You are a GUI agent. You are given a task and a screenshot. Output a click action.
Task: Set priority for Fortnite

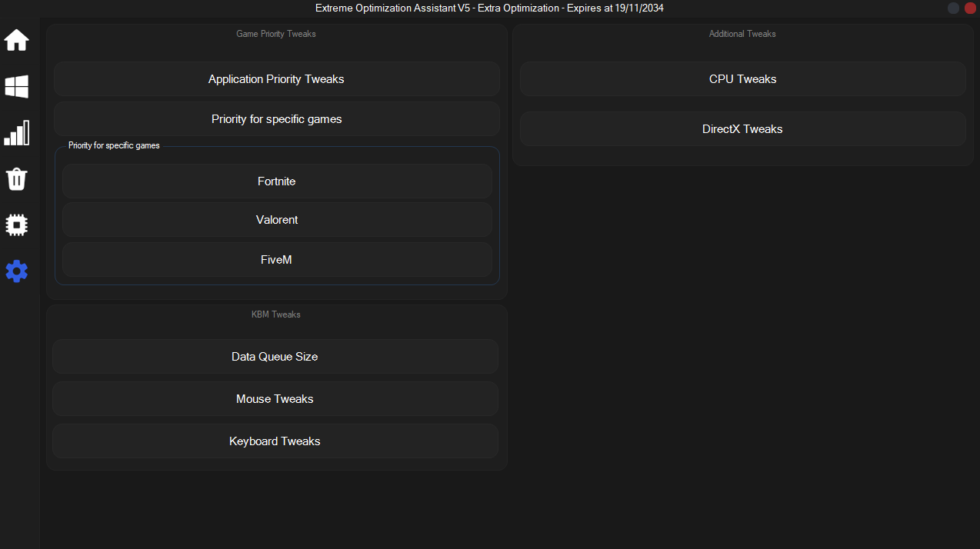tap(276, 181)
